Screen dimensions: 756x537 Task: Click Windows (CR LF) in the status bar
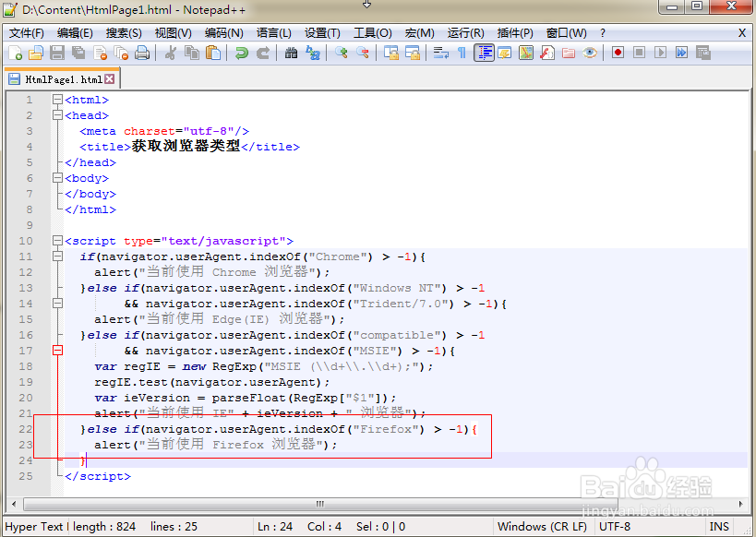click(543, 527)
